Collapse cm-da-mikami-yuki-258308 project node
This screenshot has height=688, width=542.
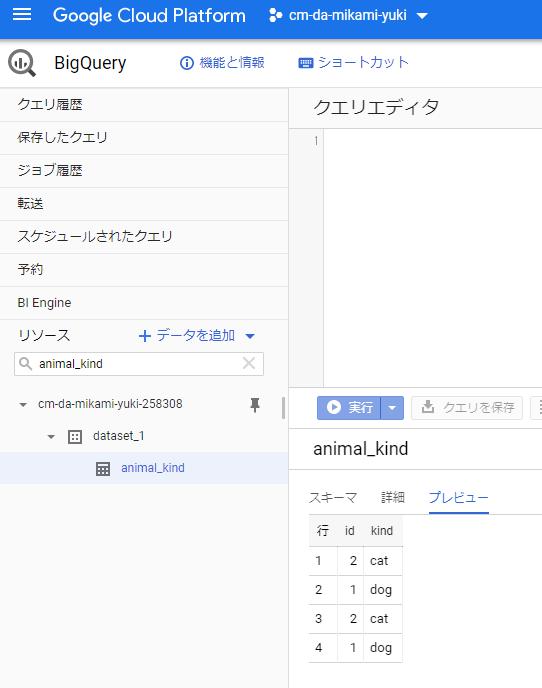[x=23, y=405]
